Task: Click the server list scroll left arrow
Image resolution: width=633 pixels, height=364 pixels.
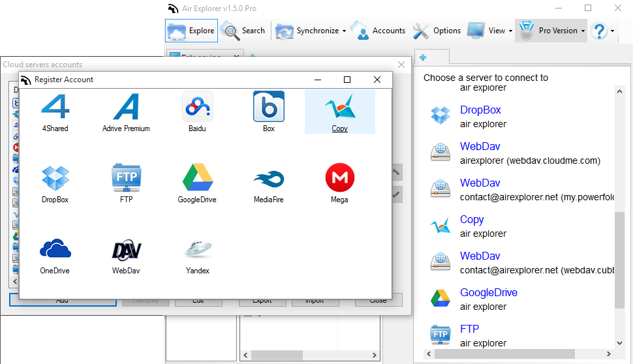Action: click(x=429, y=354)
